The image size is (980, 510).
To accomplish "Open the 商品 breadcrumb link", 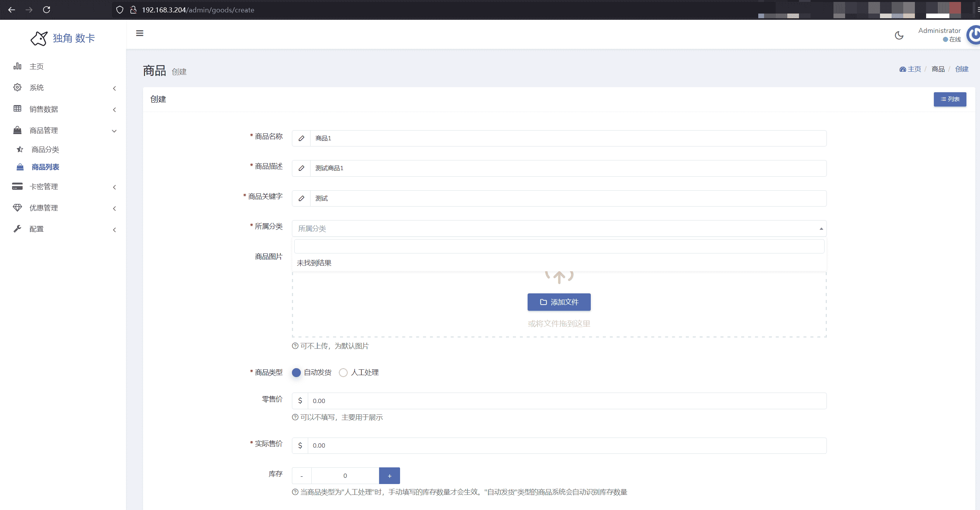I will (938, 69).
